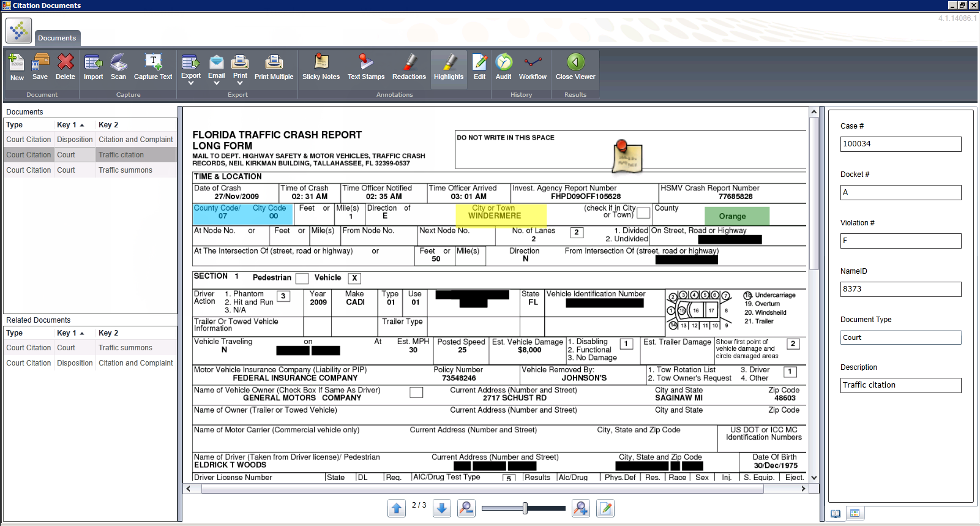Click the Case # input field
This screenshot has width=980, height=526.
tap(900, 144)
